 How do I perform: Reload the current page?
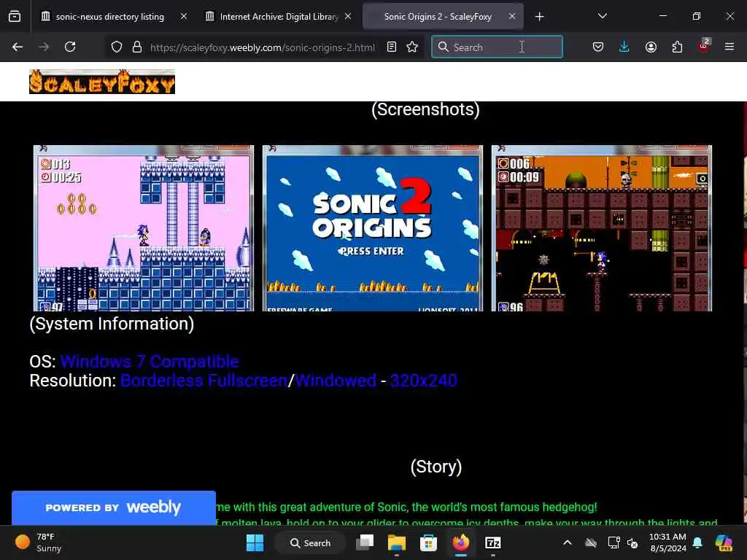coord(70,47)
